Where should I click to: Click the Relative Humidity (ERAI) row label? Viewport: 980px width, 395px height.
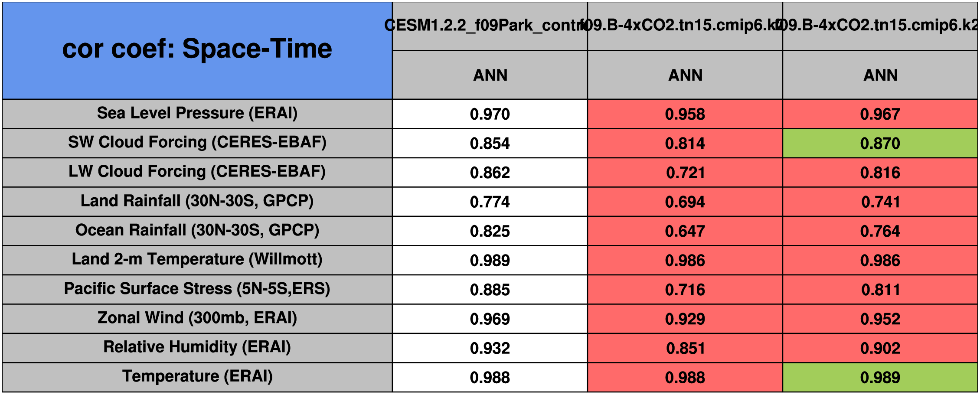tap(197, 347)
